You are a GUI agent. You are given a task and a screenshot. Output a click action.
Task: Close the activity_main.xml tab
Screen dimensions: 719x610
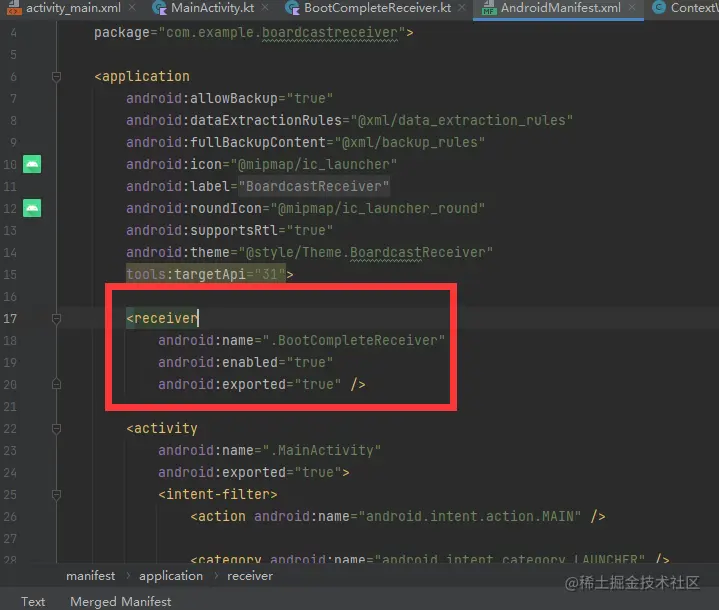132,7
